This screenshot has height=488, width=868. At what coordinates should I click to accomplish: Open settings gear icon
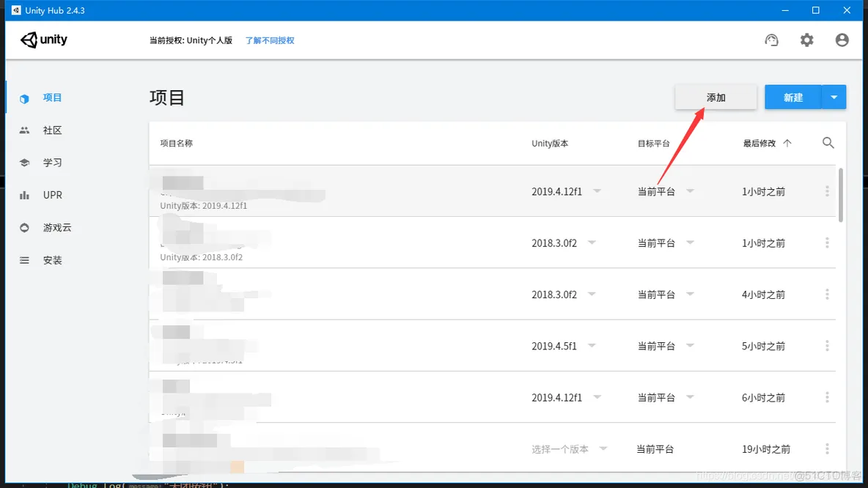click(806, 40)
